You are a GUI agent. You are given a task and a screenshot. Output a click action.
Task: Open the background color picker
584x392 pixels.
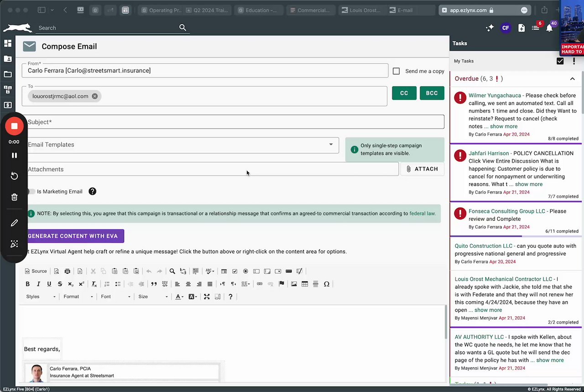coord(193,297)
